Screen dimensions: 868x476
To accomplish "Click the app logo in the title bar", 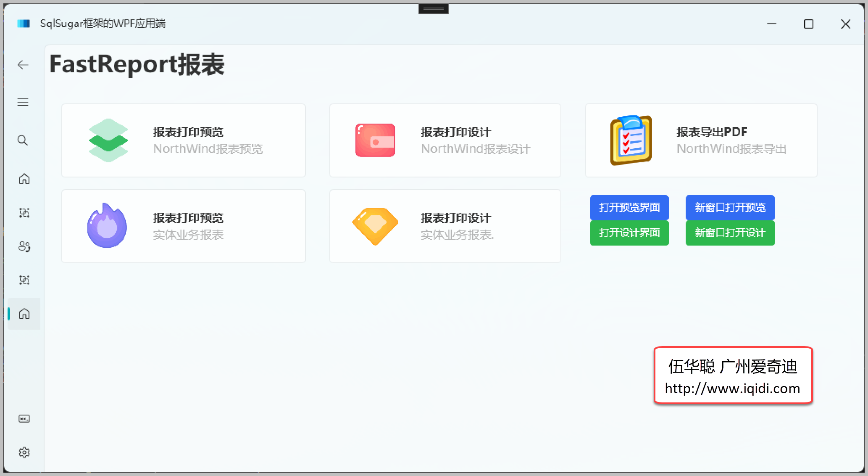I will 24,24.
